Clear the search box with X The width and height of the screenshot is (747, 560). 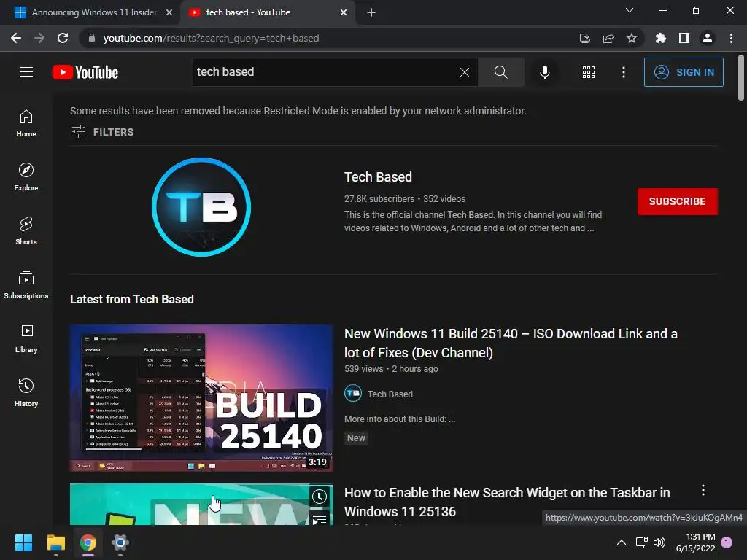click(465, 72)
